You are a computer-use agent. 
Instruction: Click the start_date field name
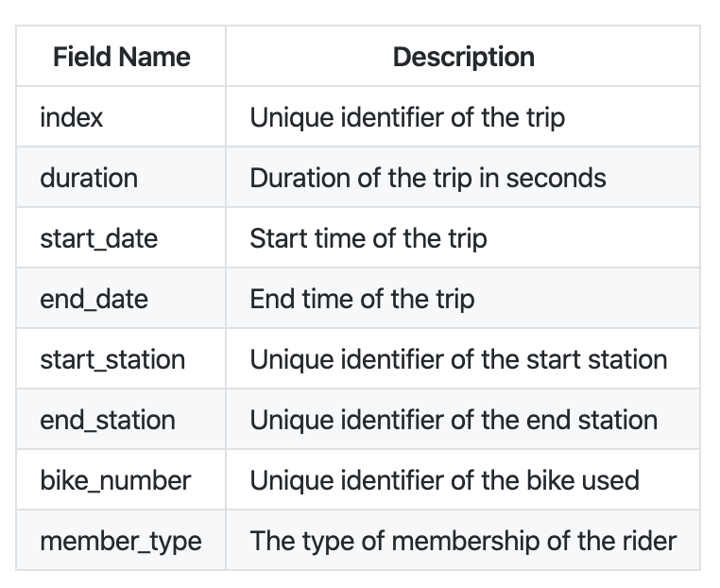click(98, 238)
